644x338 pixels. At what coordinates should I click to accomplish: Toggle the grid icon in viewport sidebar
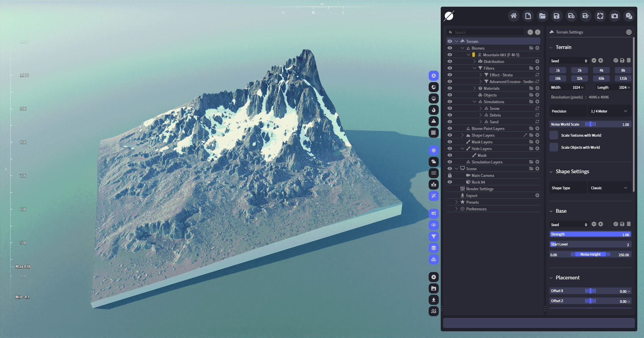[434, 133]
